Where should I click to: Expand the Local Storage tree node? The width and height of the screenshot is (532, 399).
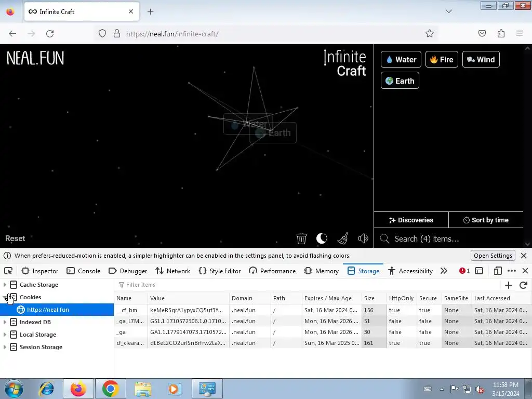5,335
